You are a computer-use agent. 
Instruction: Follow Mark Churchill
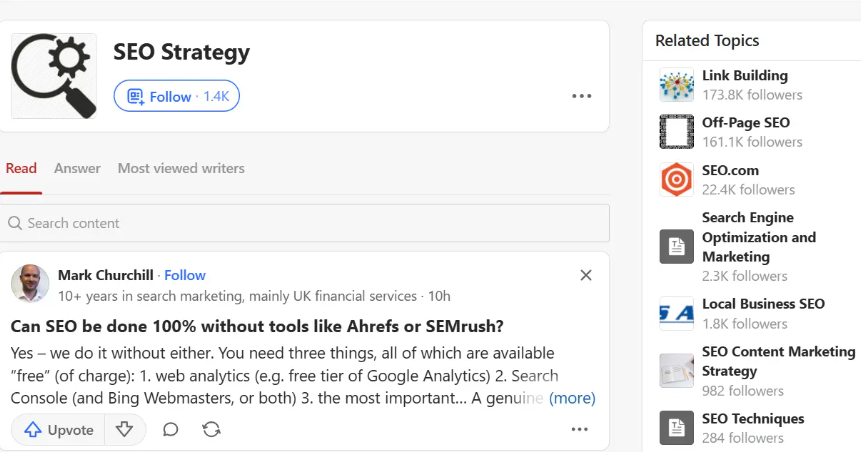pyautogui.click(x=185, y=275)
